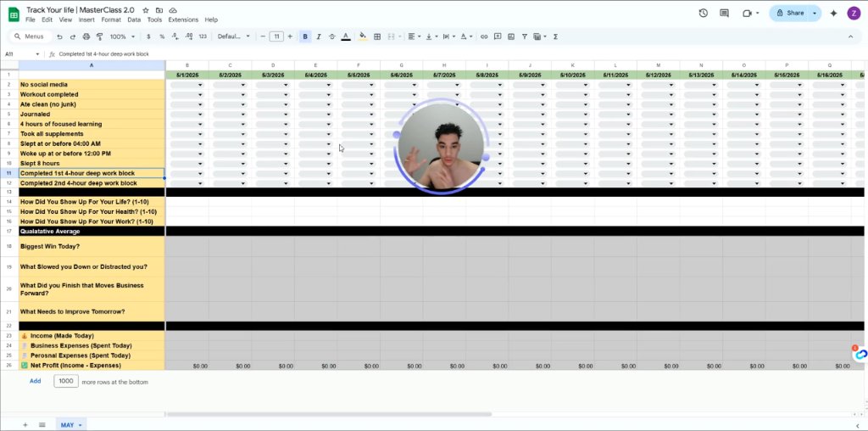This screenshot has width=868, height=431.
Task: Select cell 'Journaled' in column A
Action: [x=92, y=115]
